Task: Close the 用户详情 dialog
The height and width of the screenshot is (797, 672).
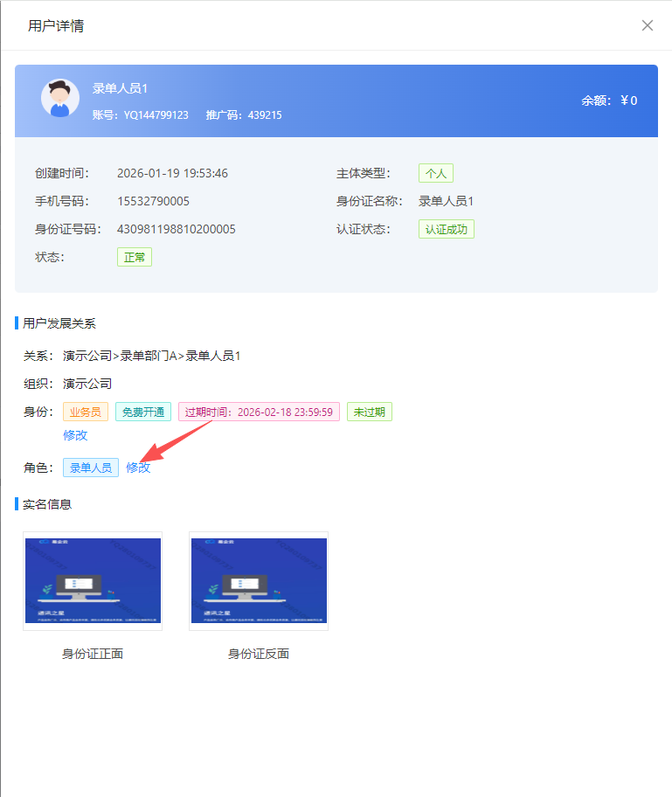Action: click(x=648, y=25)
